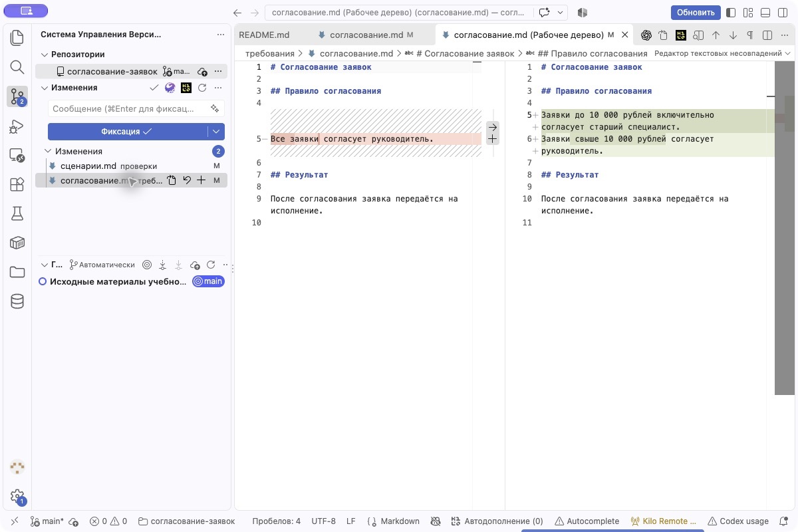Open the Search view in the activity bar

coord(17,67)
